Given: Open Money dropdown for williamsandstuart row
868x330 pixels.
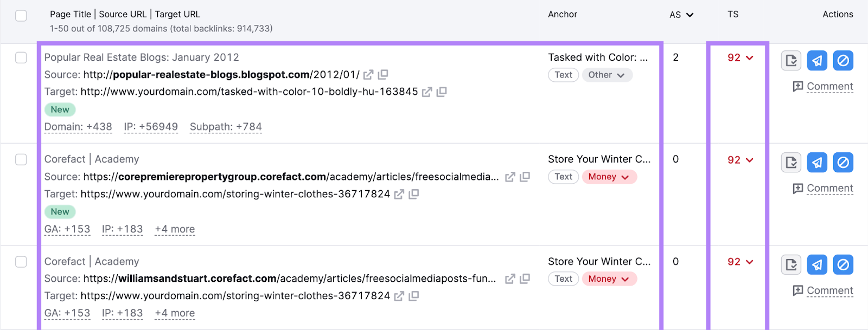Looking at the screenshot, I should [609, 279].
